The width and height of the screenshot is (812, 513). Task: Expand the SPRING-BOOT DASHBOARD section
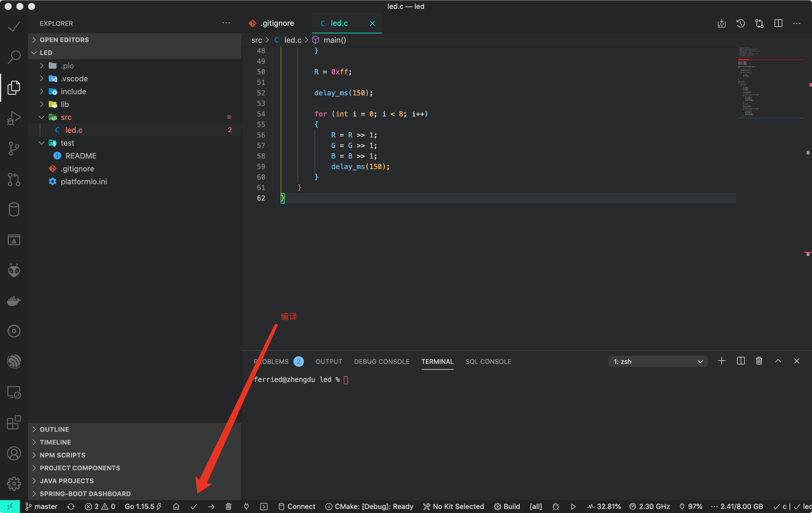pyautogui.click(x=134, y=493)
